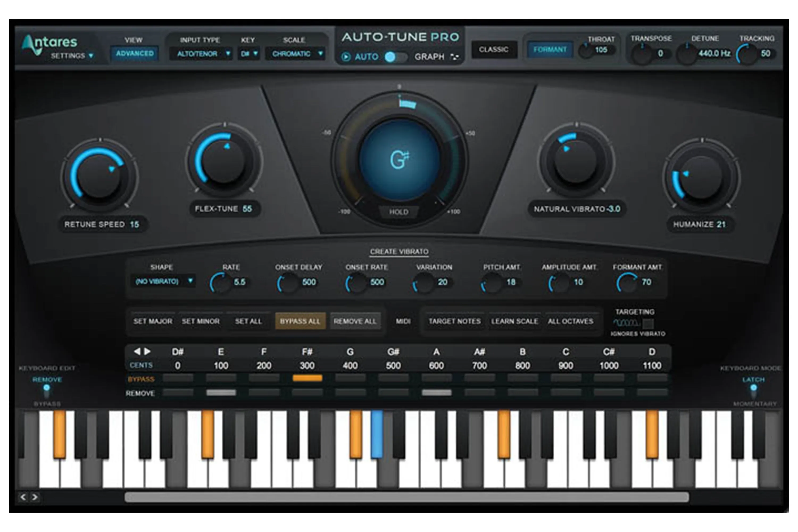Open the Settings menu arrow

[x=91, y=56]
